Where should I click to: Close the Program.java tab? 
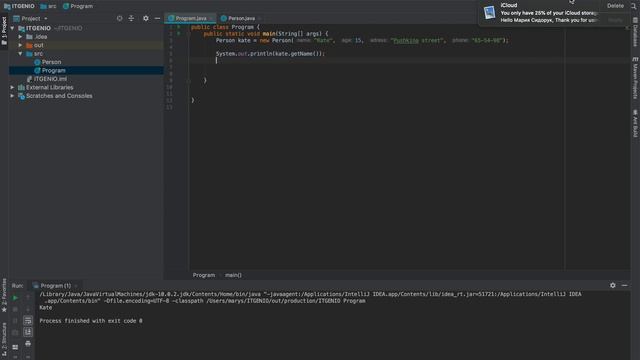pyautogui.click(x=211, y=18)
